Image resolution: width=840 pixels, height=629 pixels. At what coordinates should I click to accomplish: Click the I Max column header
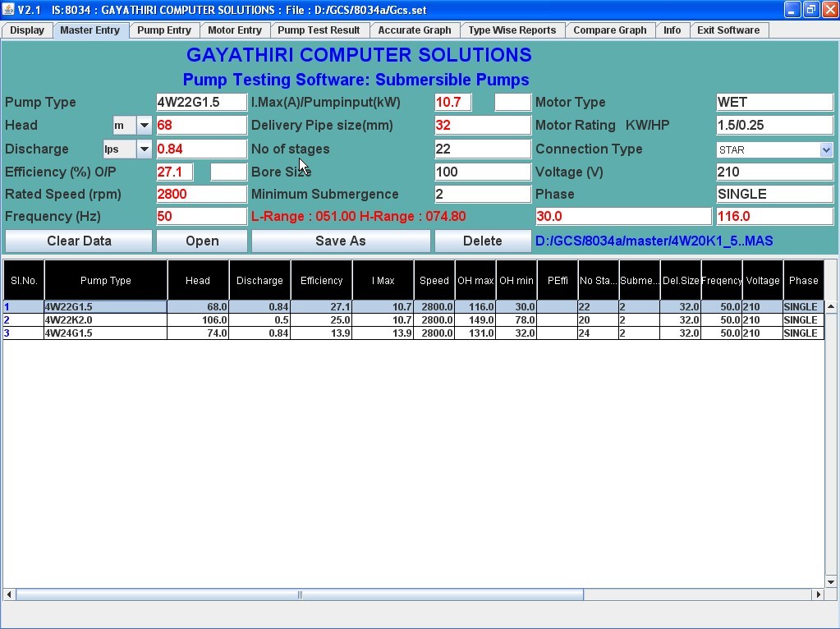pos(383,280)
